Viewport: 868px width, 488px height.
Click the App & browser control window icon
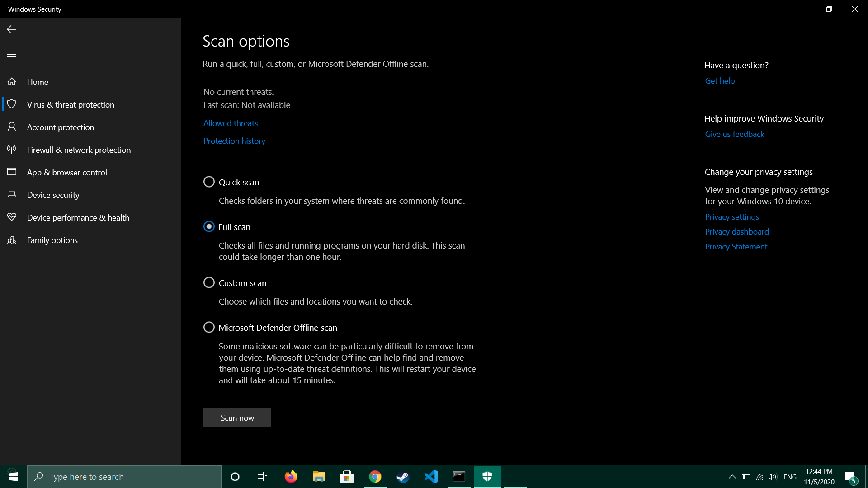coord(12,172)
